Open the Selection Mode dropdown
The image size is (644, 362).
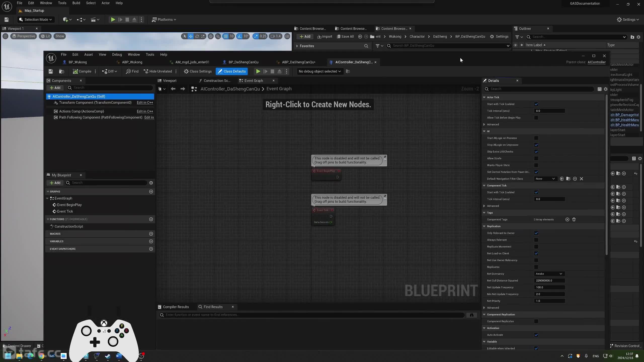(x=36, y=20)
